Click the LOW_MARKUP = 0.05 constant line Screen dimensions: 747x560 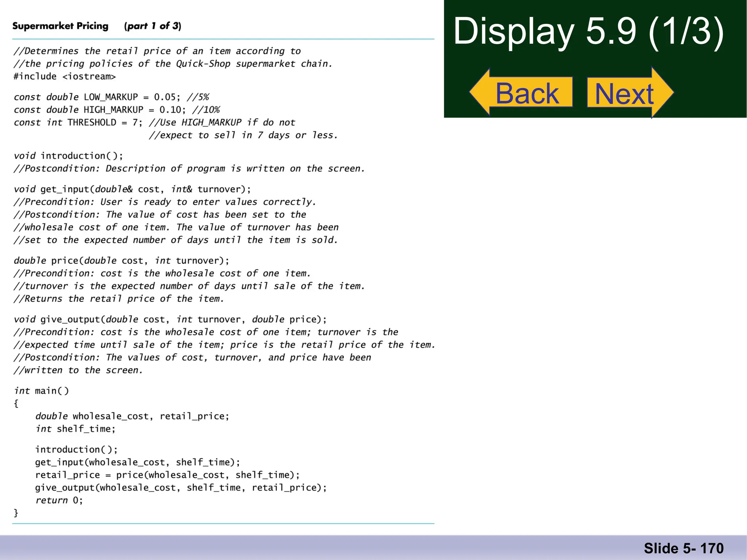pyautogui.click(x=111, y=97)
